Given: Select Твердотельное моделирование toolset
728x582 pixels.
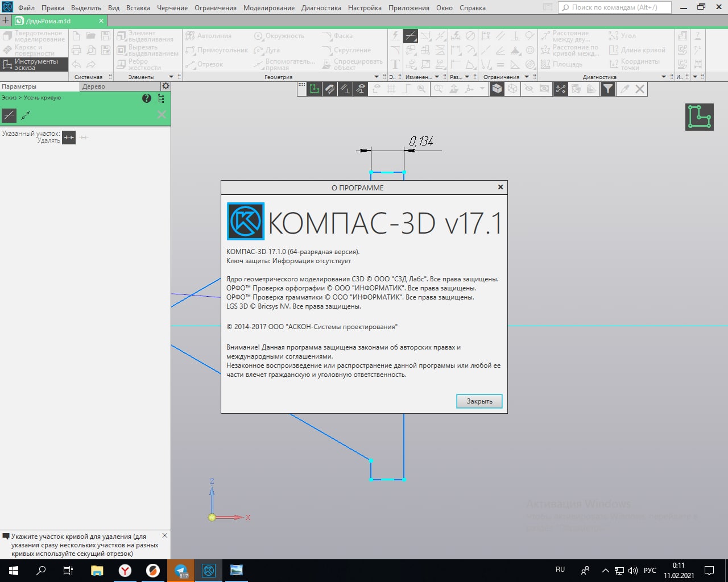Looking at the screenshot, I should click(x=34, y=36).
